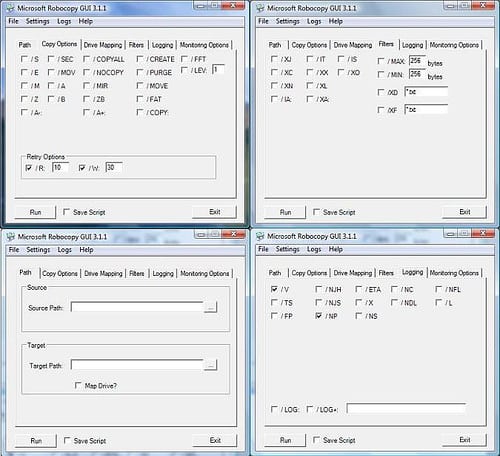The width and height of the screenshot is (500, 456).
Task: Click Run in the Path tab window
Action: pos(36,441)
